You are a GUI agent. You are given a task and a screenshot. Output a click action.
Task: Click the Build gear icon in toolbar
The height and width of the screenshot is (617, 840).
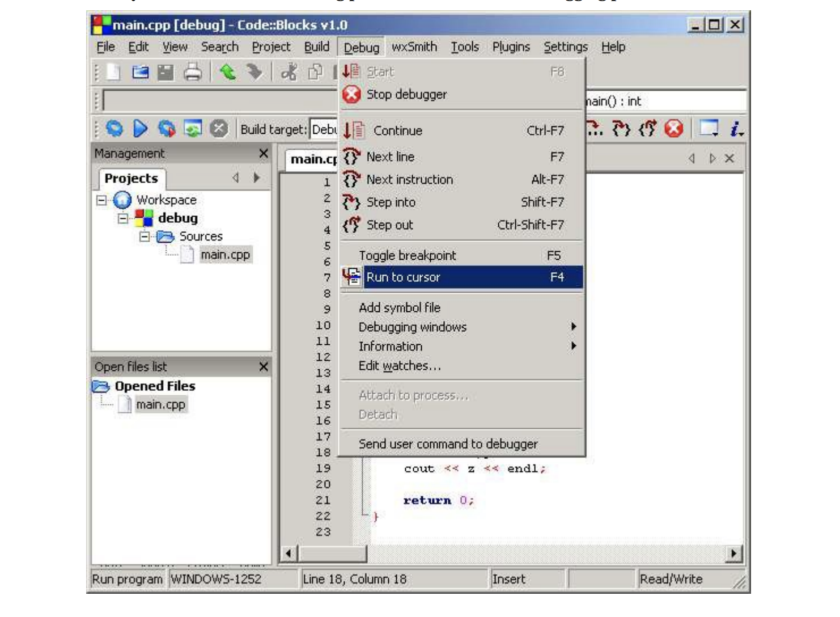click(x=114, y=129)
